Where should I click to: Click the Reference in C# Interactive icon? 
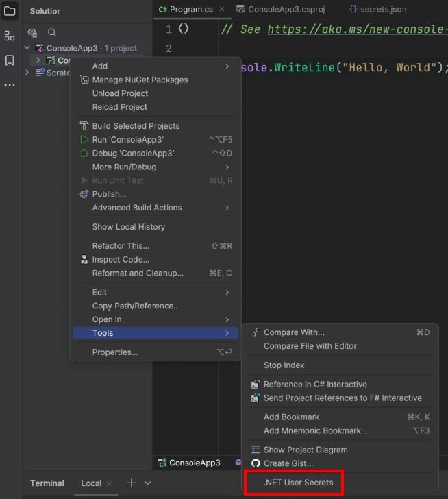pos(256,384)
